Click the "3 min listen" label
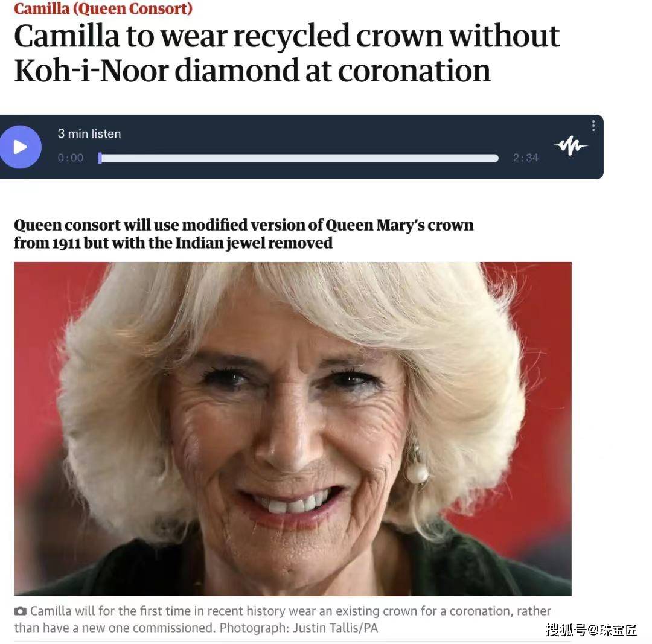652x644 pixels. tap(89, 133)
